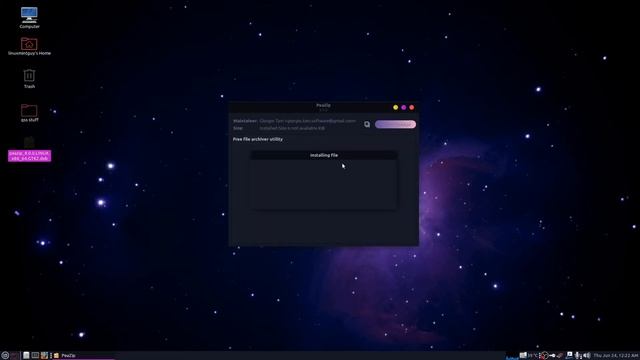
Task: Select the peazip .deb file on the desktop
Action: (29, 156)
